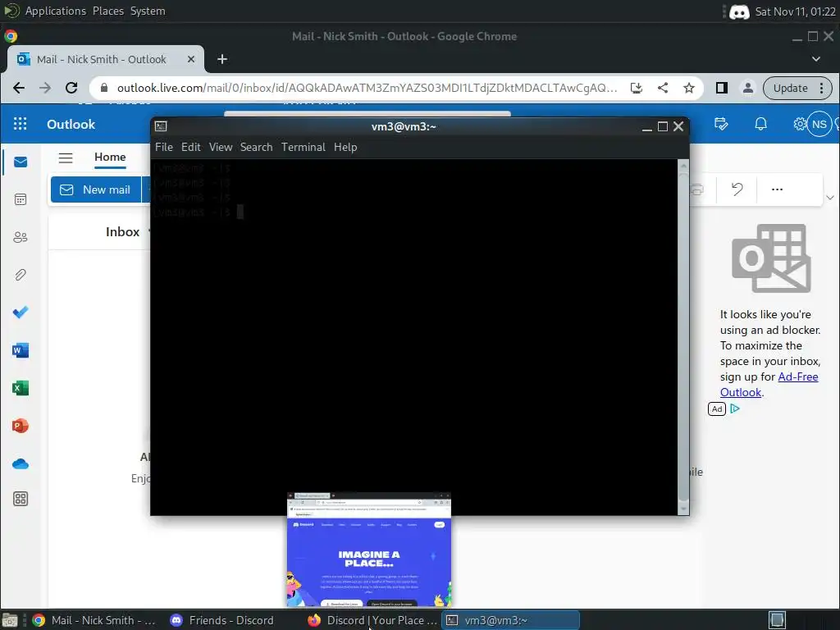Launch PowerPoint from the Outlook sidebar

click(21, 426)
